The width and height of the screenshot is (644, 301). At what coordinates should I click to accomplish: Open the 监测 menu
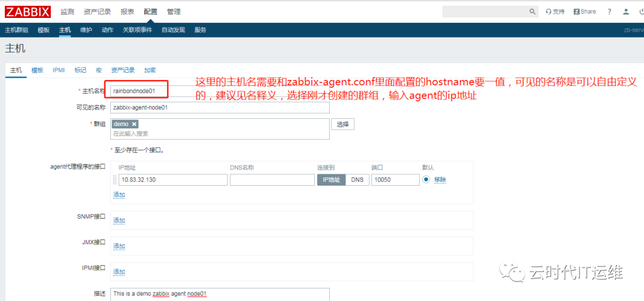click(67, 12)
